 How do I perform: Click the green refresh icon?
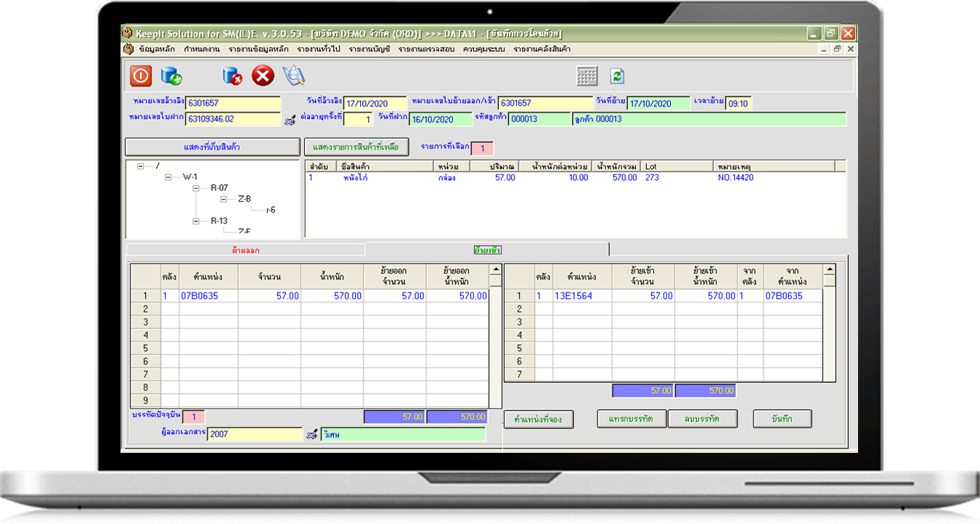pos(617,75)
